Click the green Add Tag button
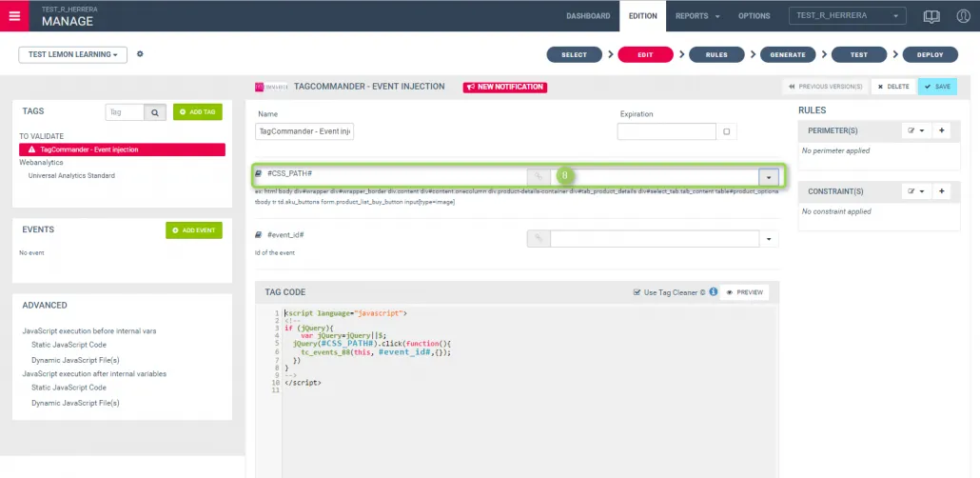The width and height of the screenshot is (980, 478). pyautogui.click(x=197, y=112)
